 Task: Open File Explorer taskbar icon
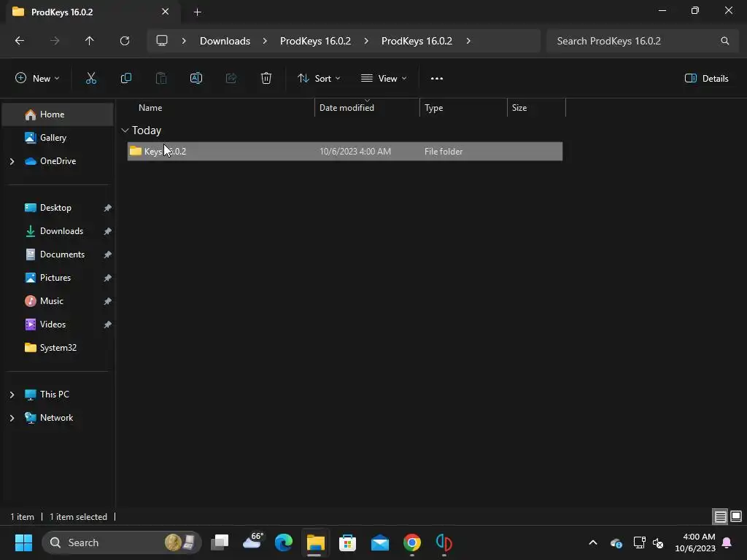[x=315, y=542]
